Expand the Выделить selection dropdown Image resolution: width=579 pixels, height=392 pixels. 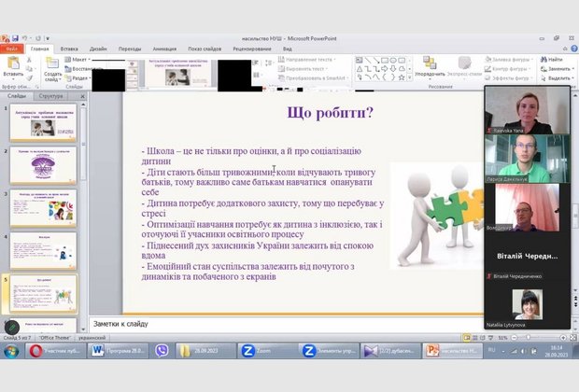(x=558, y=77)
